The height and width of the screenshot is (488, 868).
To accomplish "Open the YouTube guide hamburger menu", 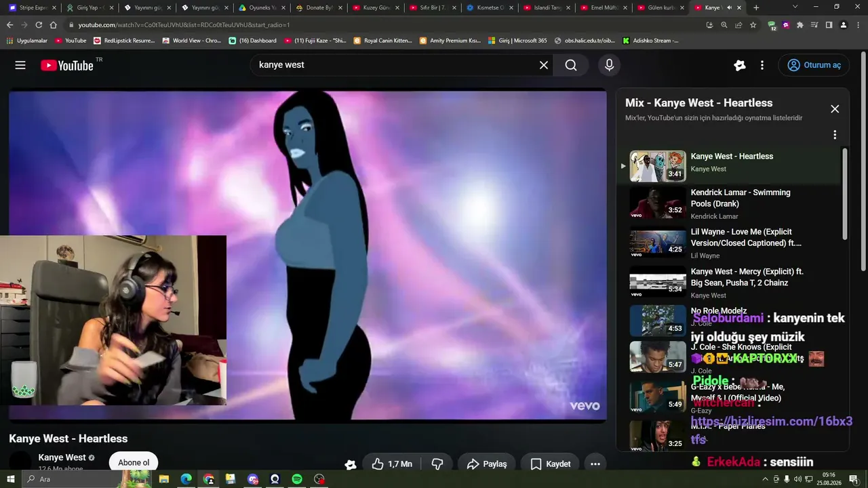I will (20, 65).
